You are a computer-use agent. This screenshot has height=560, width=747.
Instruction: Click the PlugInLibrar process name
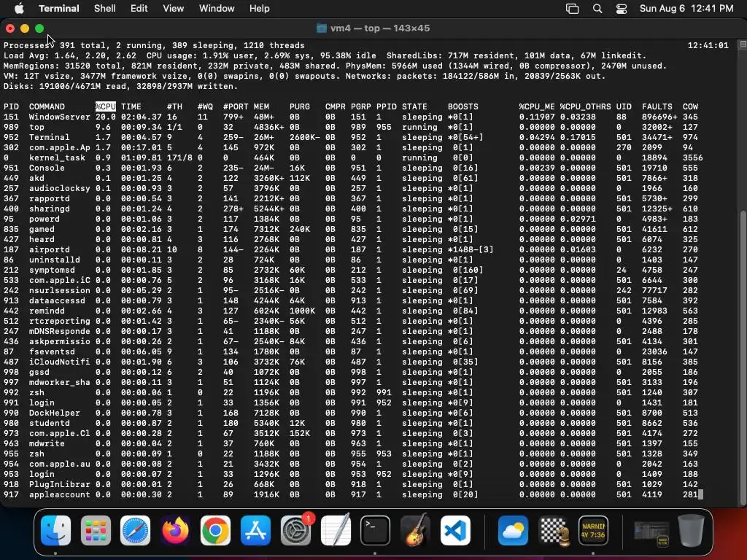[x=59, y=484]
